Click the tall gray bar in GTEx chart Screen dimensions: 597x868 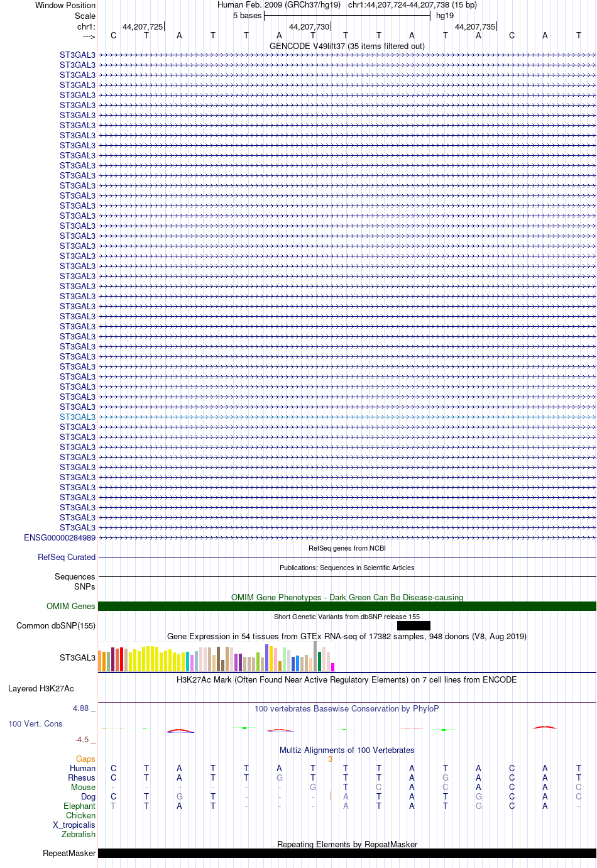(x=315, y=656)
